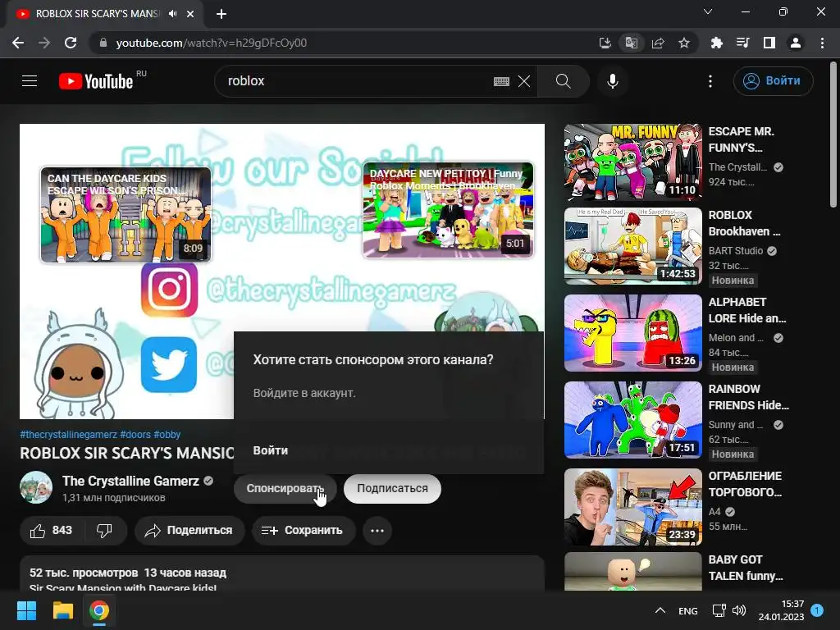Open YouTube settings three-dot menu
Image resolution: width=840 pixels, height=630 pixels.
pos(710,81)
